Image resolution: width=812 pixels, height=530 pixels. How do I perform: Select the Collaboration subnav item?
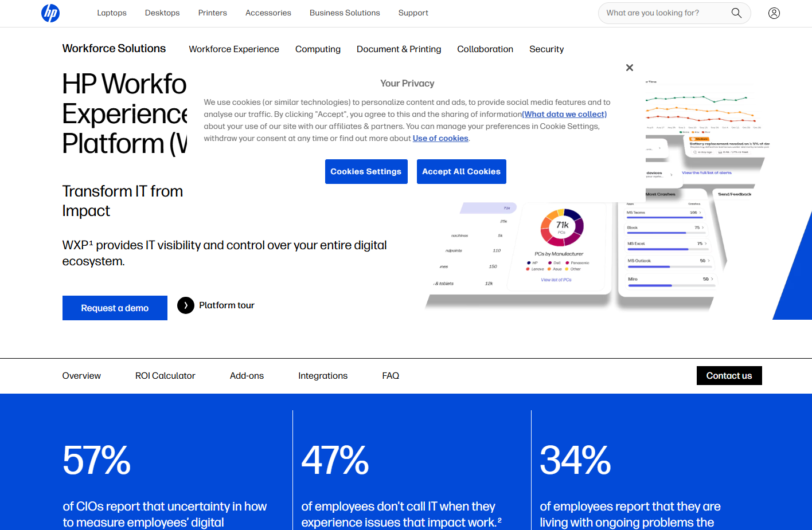pyautogui.click(x=485, y=49)
